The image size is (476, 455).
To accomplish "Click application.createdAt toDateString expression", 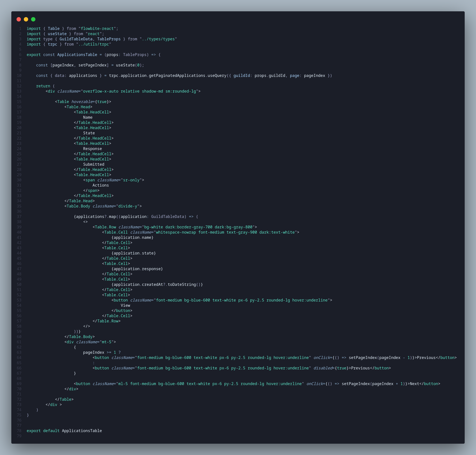I will [x=157, y=285].
